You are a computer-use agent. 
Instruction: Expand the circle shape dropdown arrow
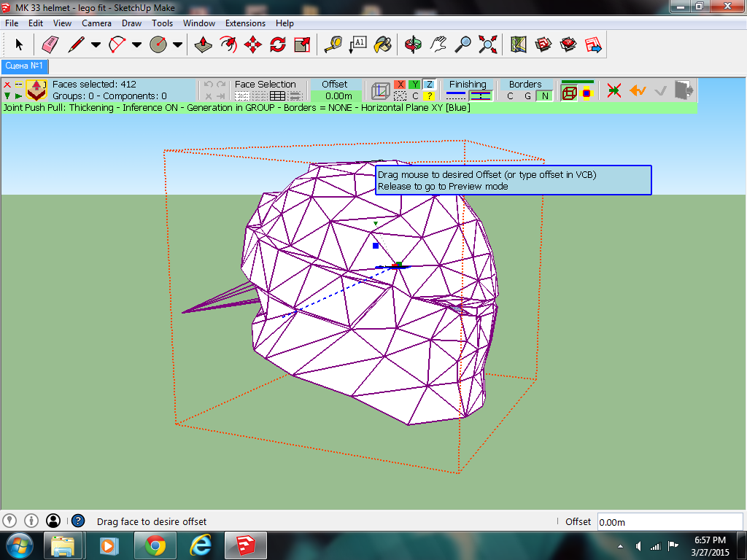point(177,45)
